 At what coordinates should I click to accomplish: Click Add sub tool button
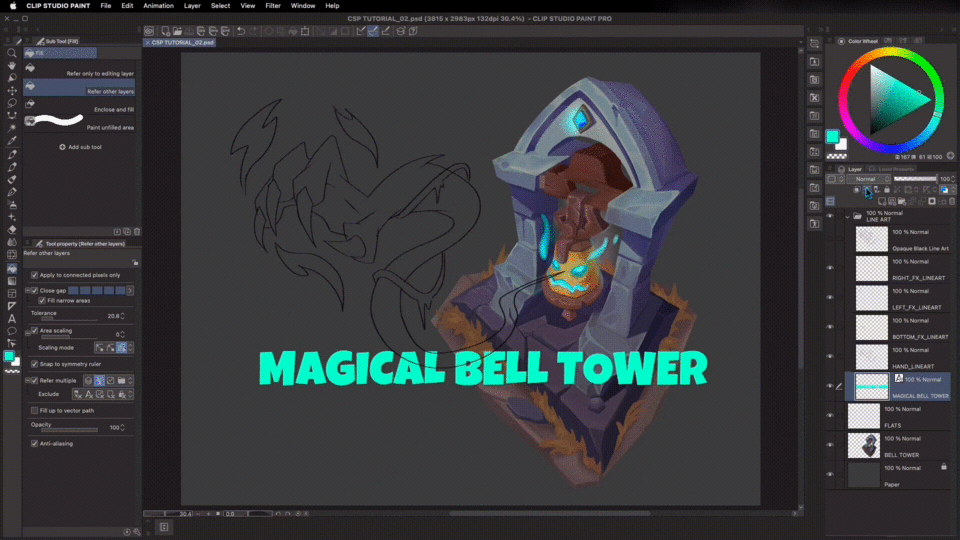[81, 147]
